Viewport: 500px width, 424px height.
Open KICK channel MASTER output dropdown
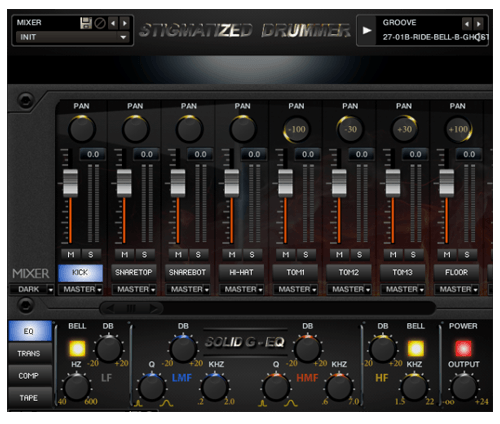pyautogui.click(x=81, y=289)
